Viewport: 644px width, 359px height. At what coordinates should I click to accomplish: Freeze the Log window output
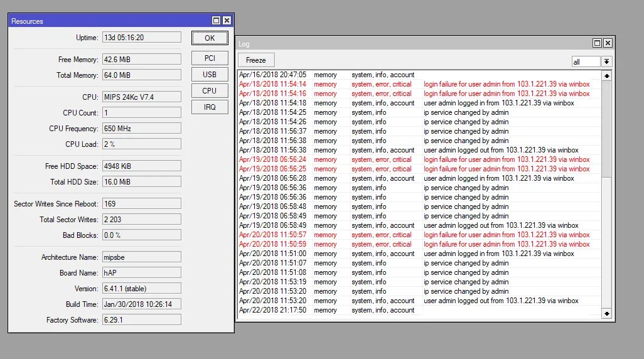[256, 60]
